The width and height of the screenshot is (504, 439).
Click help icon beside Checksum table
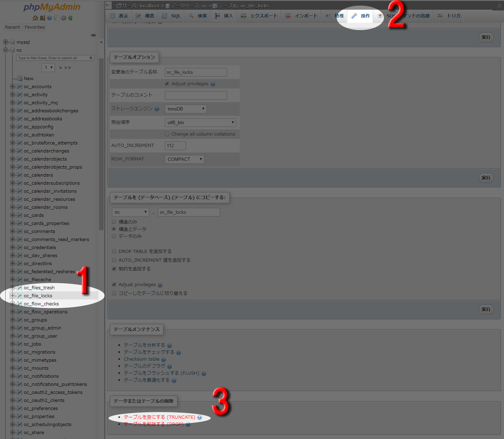click(163, 360)
